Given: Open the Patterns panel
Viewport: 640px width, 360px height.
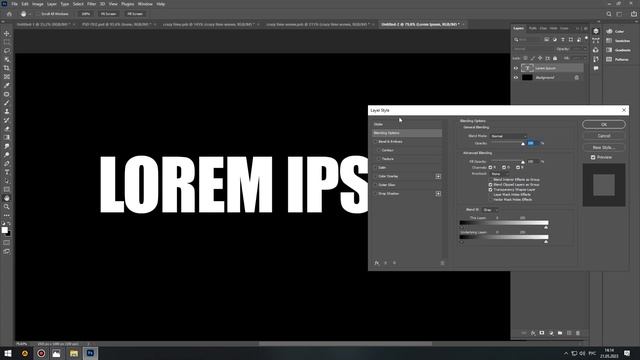Looking at the screenshot, I should (x=617, y=60).
